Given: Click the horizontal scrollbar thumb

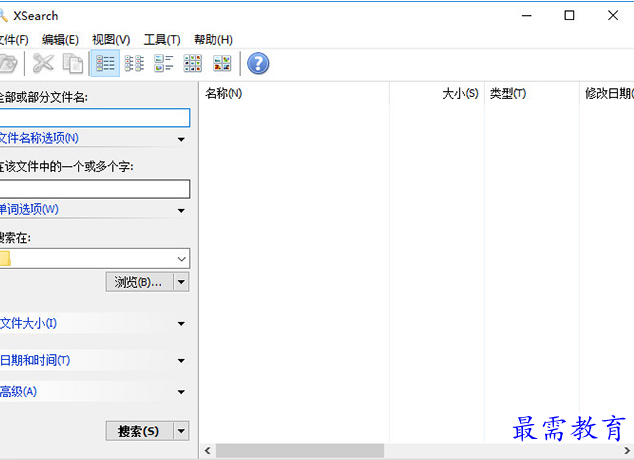Looking at the screenshot, I should click(x=300, y=451).
